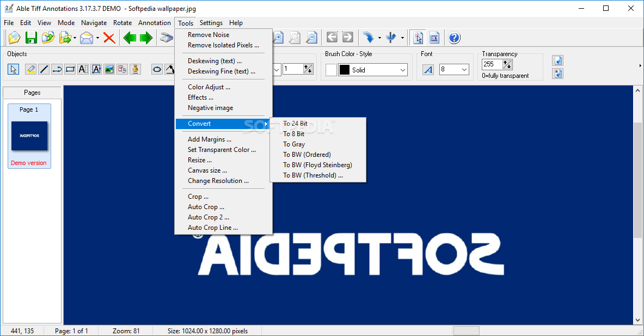Select the insert image tool
Image resolution: width=644 pixels, height=336 pixels.
(x=109, y=69)
